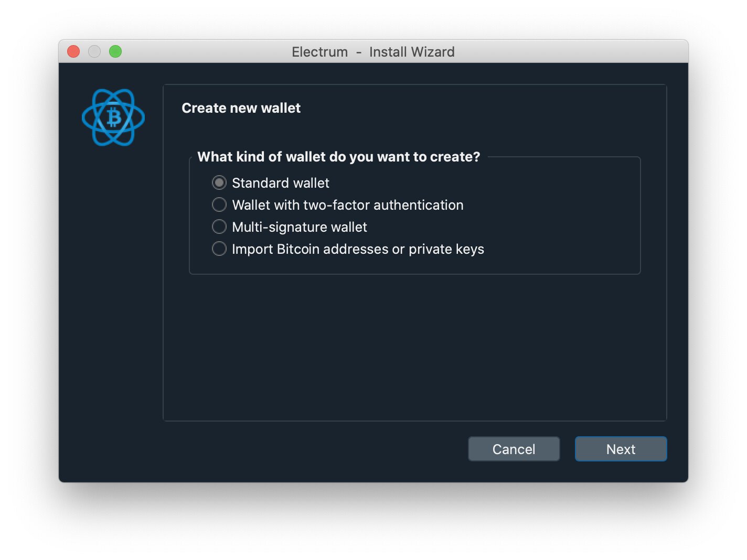Click the Electrum atom logo icon
747x560 pixels.
113,117
